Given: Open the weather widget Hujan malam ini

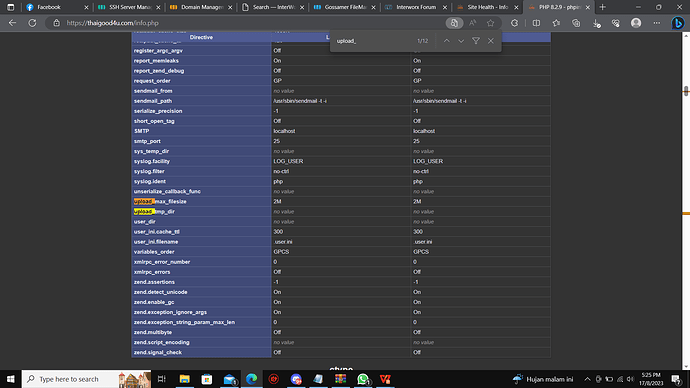Looking at the screenshot, I should [x=543, y=379].
